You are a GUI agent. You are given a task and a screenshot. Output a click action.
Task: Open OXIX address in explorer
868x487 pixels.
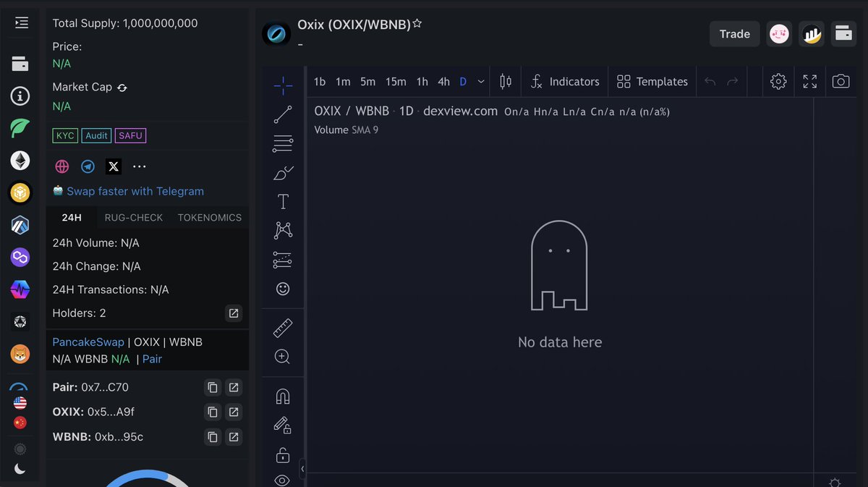(x=234, y=412)
